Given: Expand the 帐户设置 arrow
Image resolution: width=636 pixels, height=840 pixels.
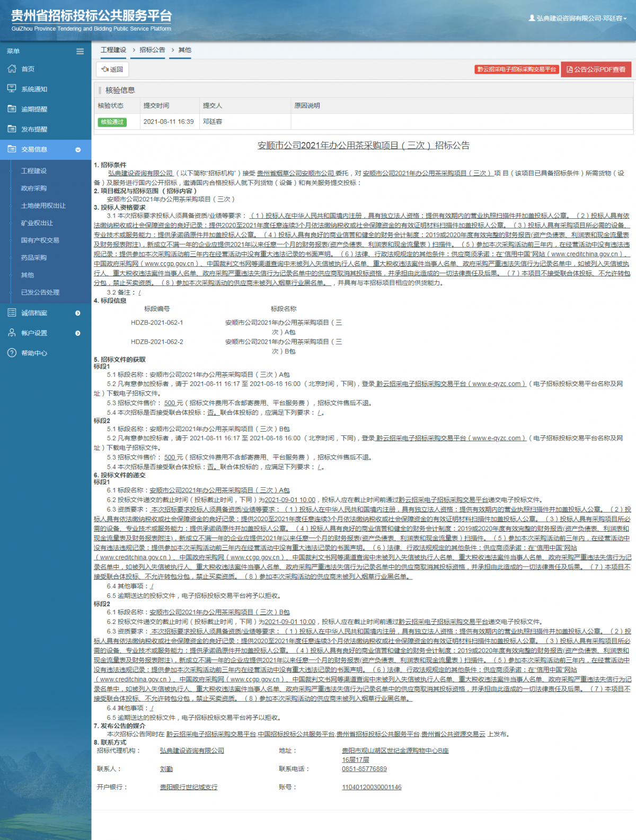Looking at the screenshot, I should (78, 333).
